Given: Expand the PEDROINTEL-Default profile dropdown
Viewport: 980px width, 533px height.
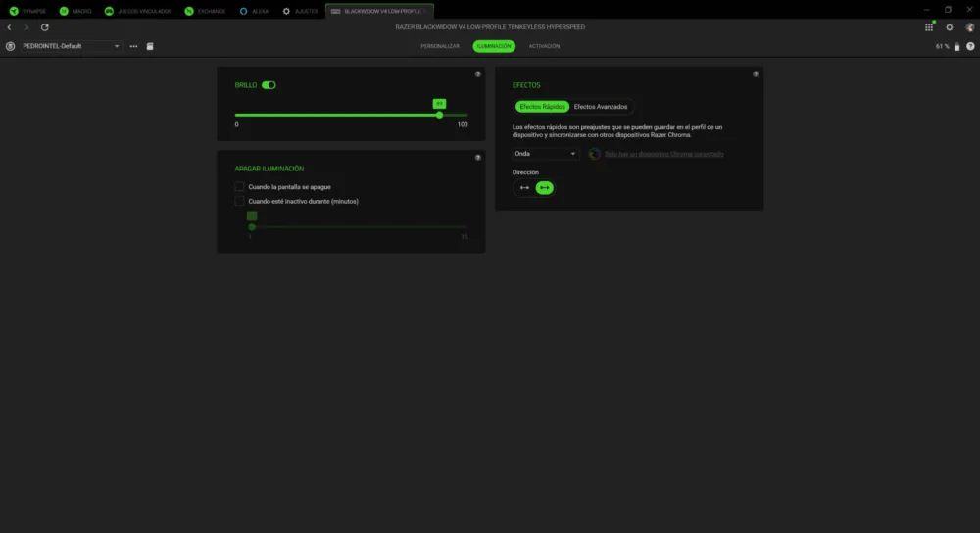Looking at the screenshot, I should (71, 46).
